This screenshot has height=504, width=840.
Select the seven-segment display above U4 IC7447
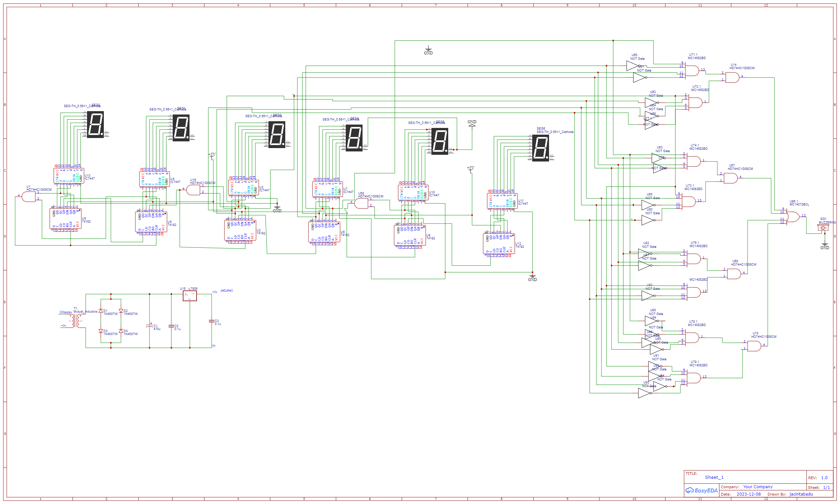181,128
